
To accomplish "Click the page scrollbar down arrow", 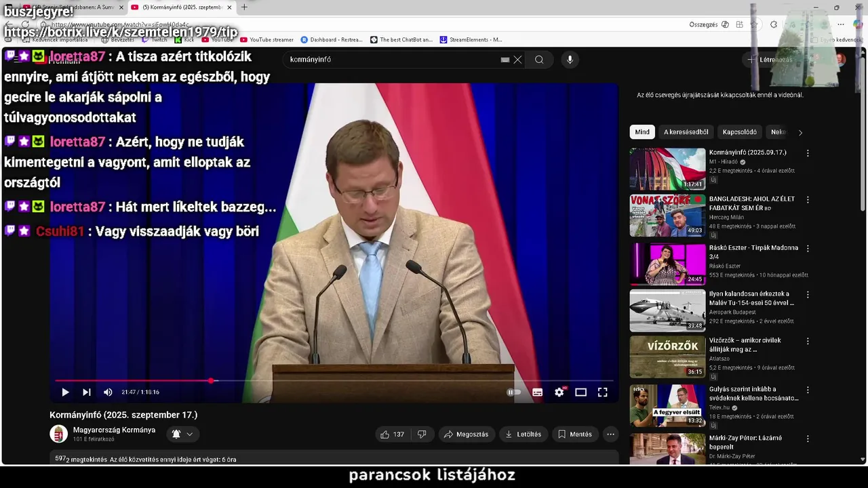I will coord(863,460).
